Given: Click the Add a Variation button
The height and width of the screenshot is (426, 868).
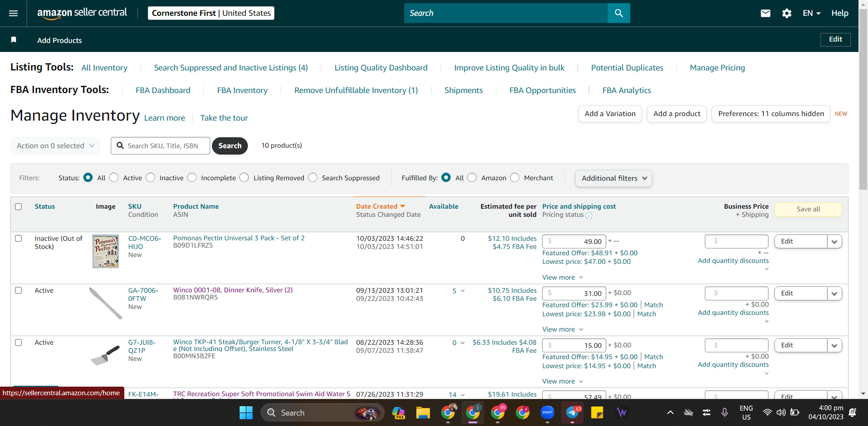Looking at the screenshot, I should [x=610, y=114].
